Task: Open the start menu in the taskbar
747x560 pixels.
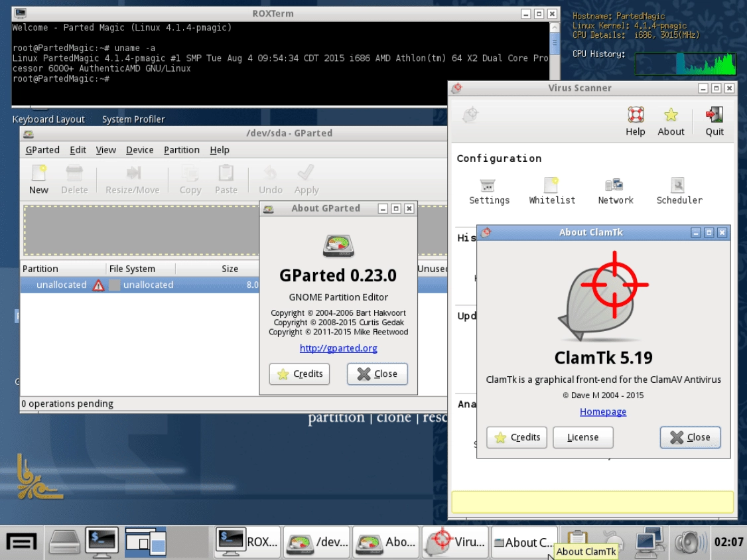Action: pyautogui.click(x=21, y=542)
